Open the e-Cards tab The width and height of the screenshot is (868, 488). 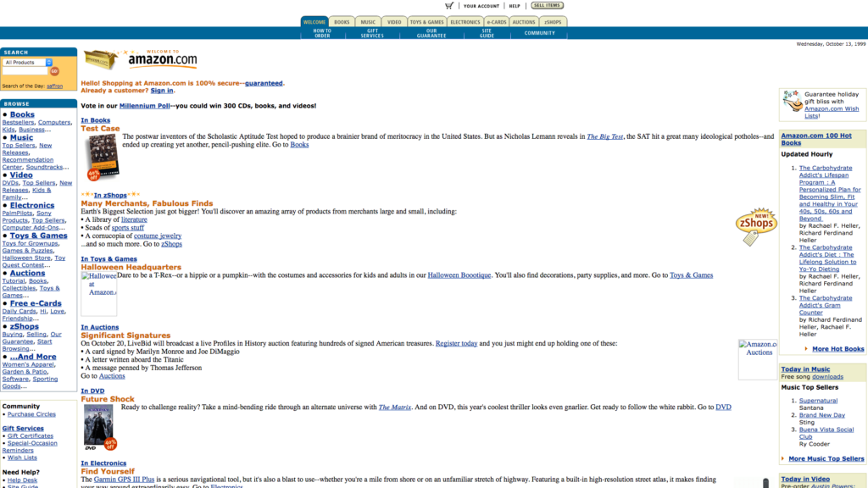497,22
